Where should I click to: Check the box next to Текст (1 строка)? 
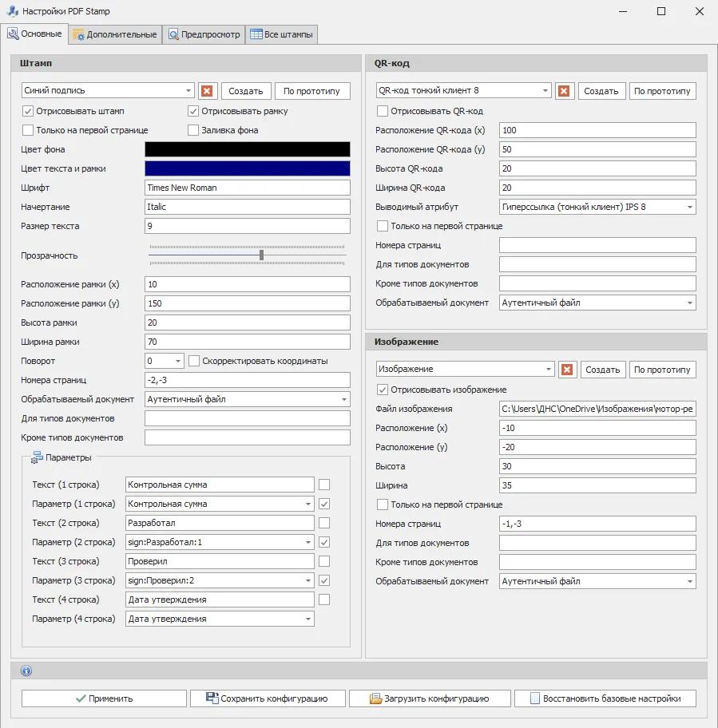click(x=324, y=485)
